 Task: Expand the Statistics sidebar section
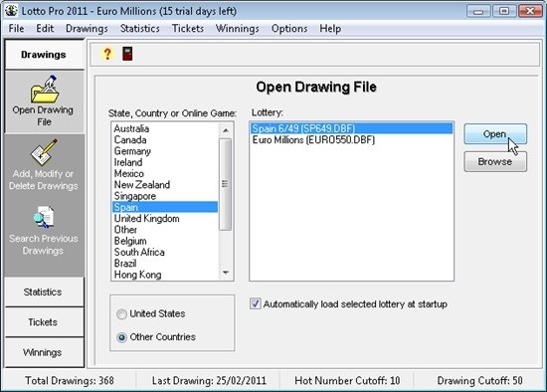pyautogui.click(x=44, y=292)
